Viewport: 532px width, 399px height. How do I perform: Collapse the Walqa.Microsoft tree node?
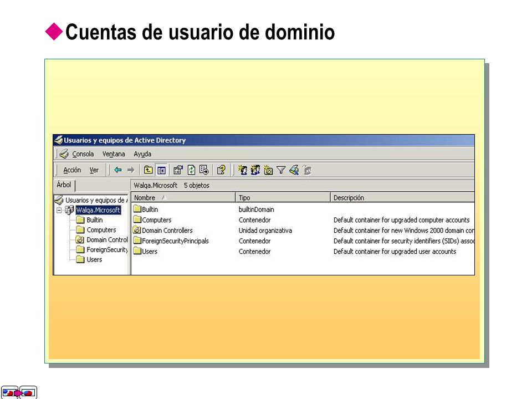point(59,211)
